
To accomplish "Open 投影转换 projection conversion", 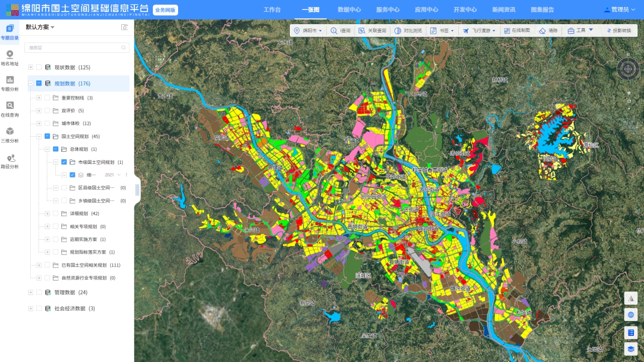I will click(618, 31).
